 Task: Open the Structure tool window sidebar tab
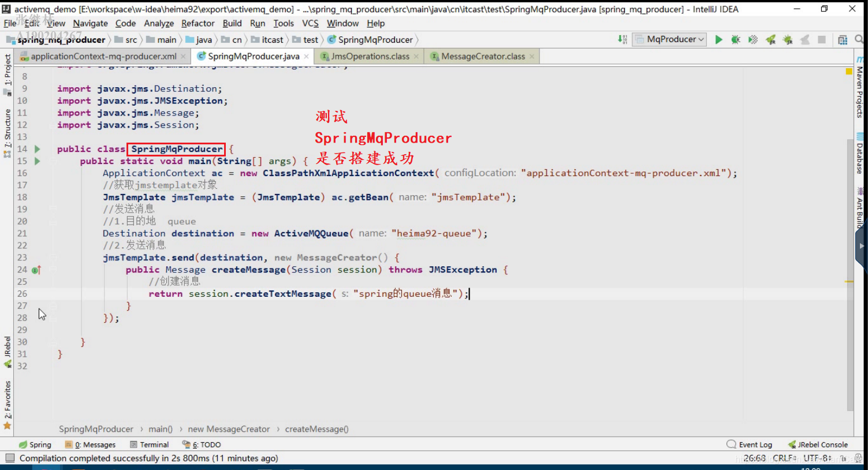pyautogui.click(x=7, y=132)
